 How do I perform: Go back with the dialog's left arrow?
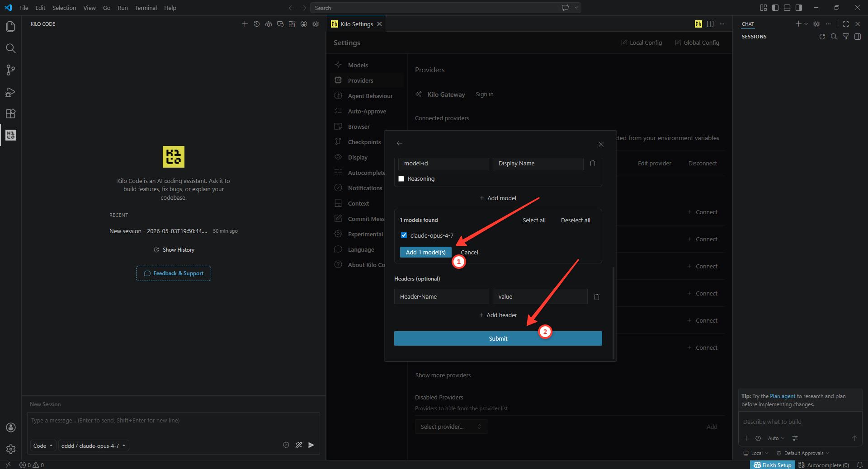pos(399,143)
